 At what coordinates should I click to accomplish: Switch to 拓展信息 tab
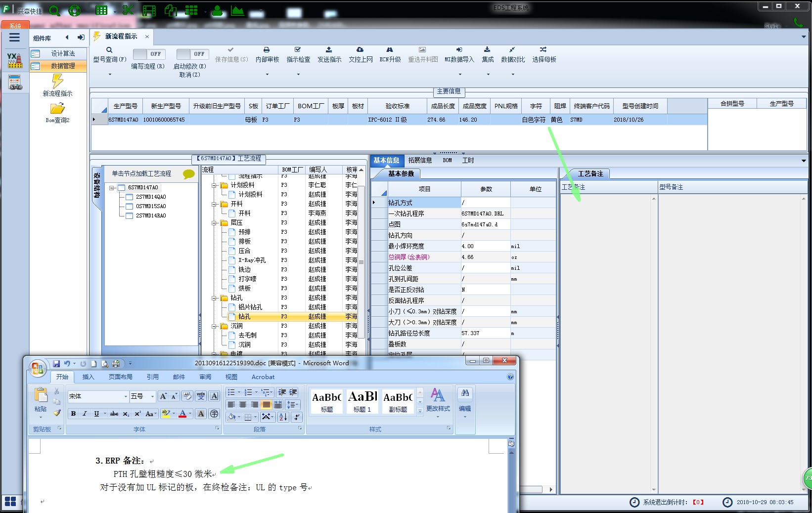click(420, 160)
